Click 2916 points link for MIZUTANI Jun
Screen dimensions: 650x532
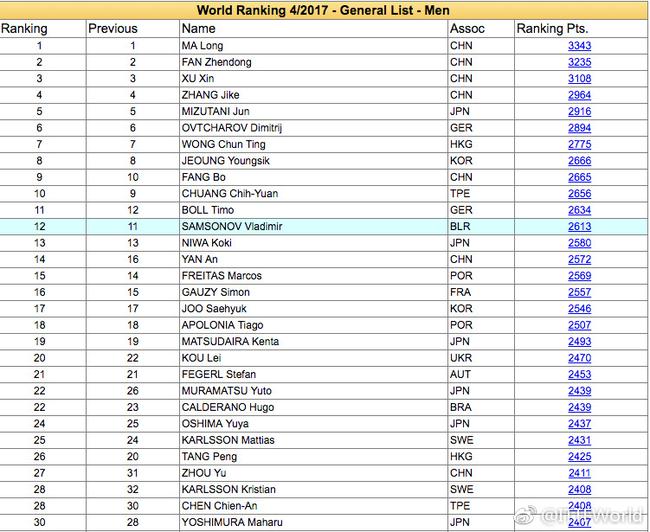click(579, 112)
